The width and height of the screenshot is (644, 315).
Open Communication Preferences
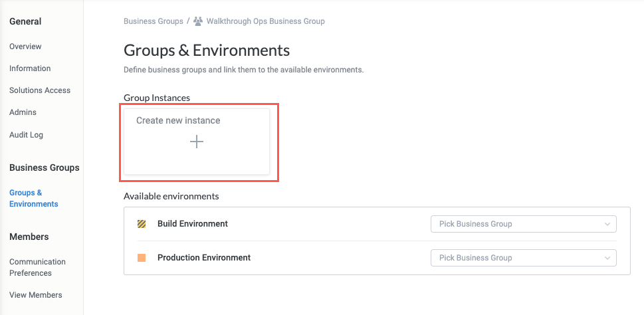37,267
